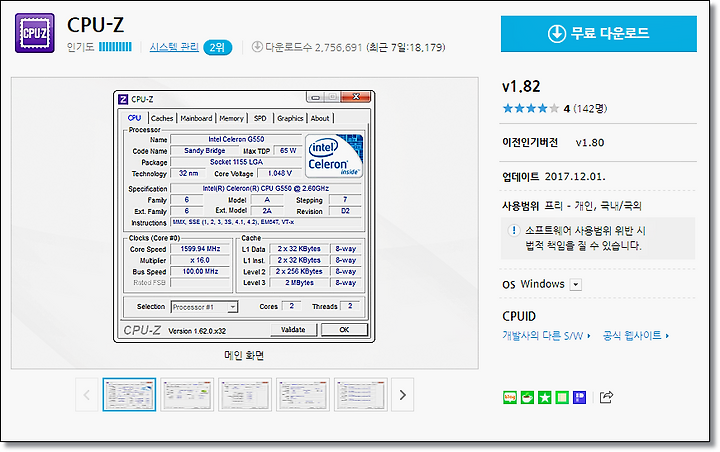Screen dimensions: 720x452
Task: Click the v1.82 version text
Action: (521, 86)
